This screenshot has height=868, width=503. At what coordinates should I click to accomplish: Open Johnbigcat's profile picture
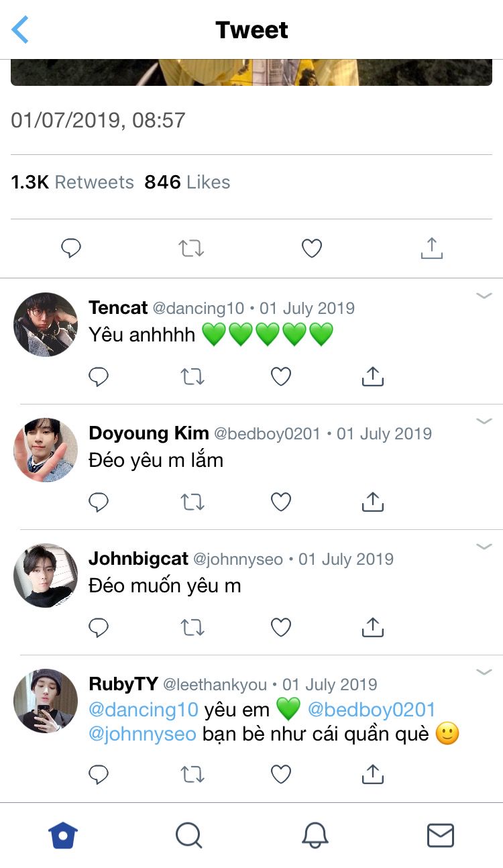pyautogui.click(x=46, y=576)
